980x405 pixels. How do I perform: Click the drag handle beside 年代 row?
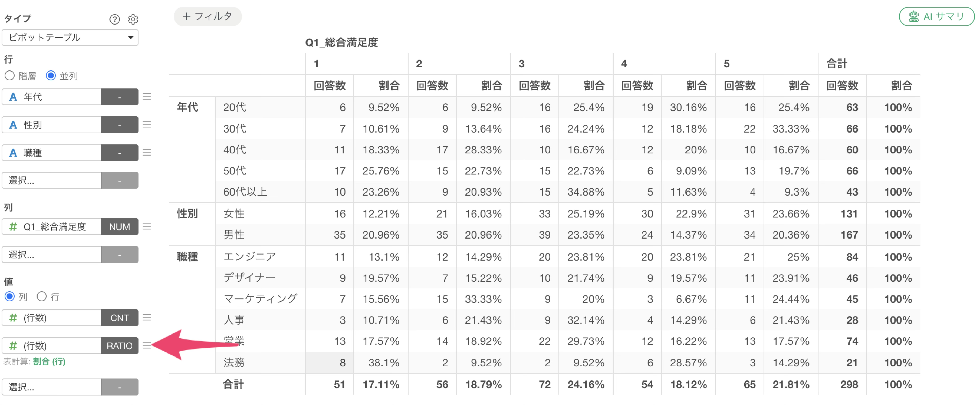pyautogui.click(x=147, y=97)
